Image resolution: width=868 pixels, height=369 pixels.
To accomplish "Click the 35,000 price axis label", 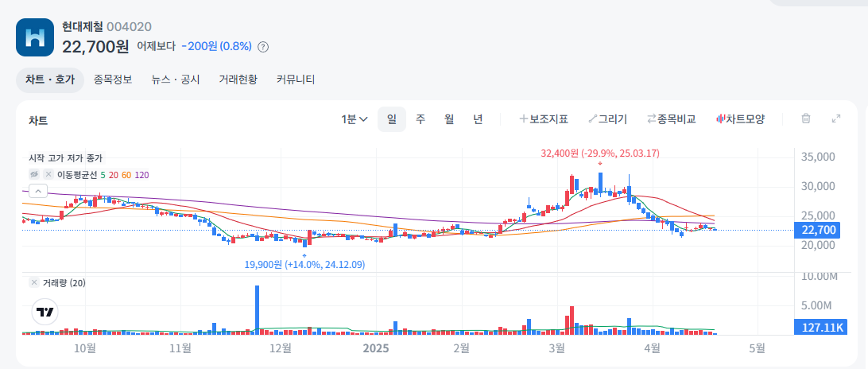I will tap(818, 157).
